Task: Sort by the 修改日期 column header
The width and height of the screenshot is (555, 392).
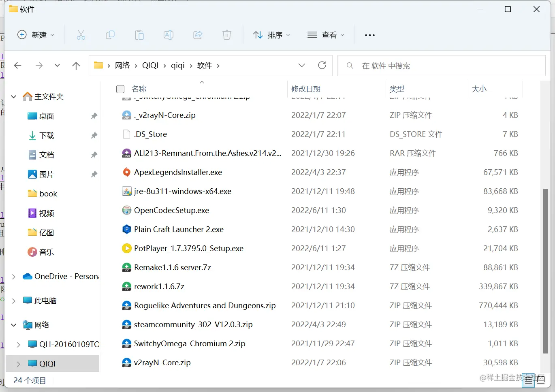Action: [x=306, y=89]
